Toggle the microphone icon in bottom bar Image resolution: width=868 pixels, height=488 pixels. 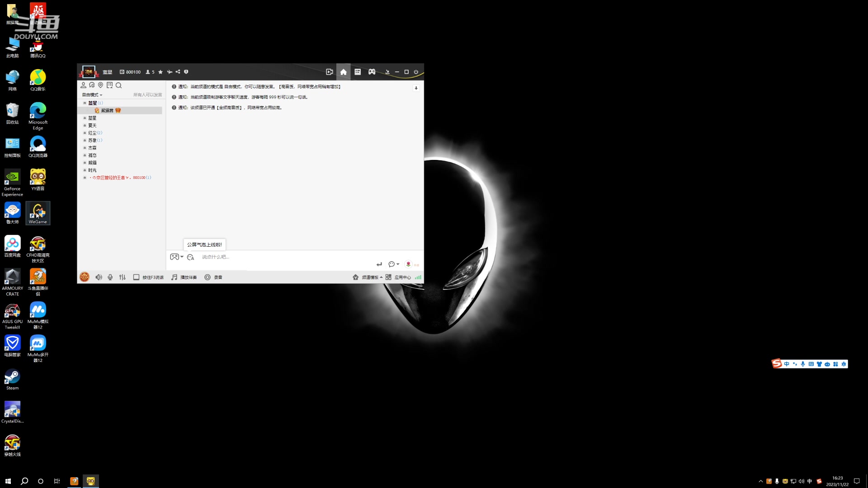coord(110,277)
